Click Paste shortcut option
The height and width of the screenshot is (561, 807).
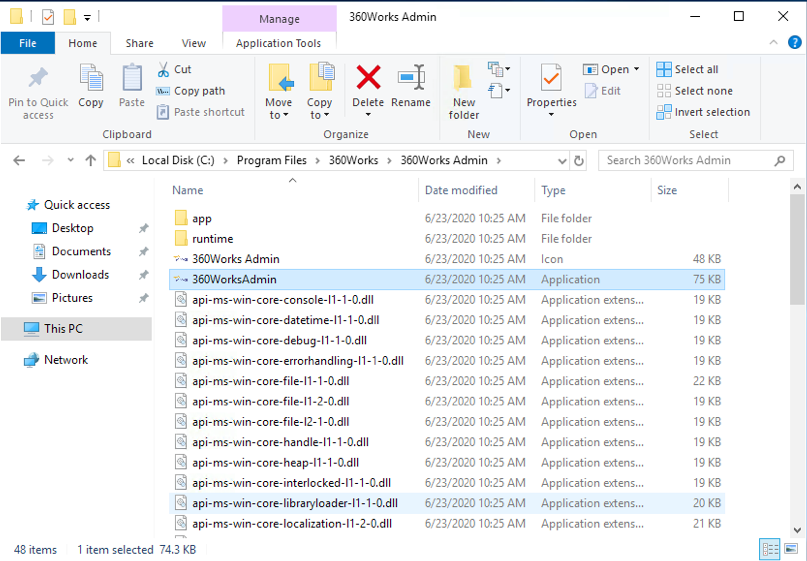(200, 112)
